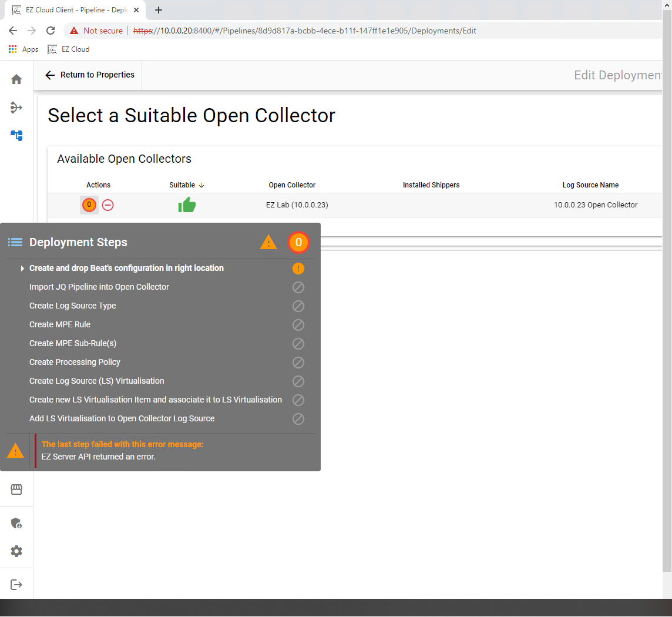Click the Actions column header
The image size is (672, 617).
tap(98, 185)
